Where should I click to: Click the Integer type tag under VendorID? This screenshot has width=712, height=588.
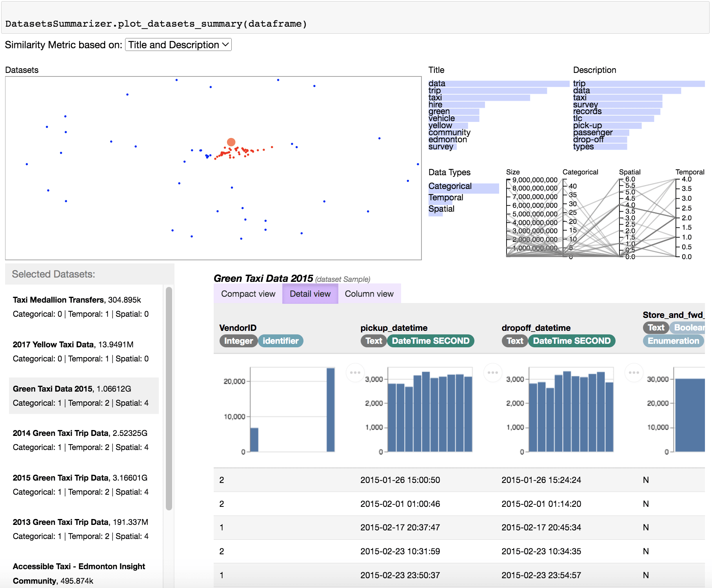238,341
